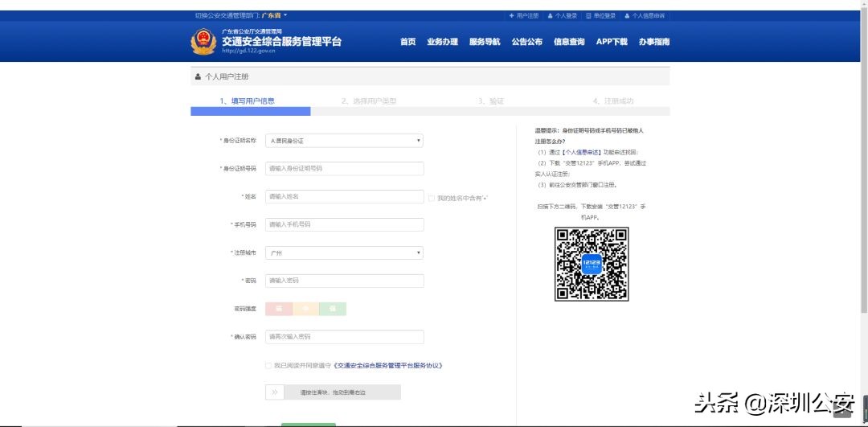The height and width of the screenshot is (427, 868).
Task: Check the 我的姓名中含有 '•' checkbox
Action: [432, 199]
